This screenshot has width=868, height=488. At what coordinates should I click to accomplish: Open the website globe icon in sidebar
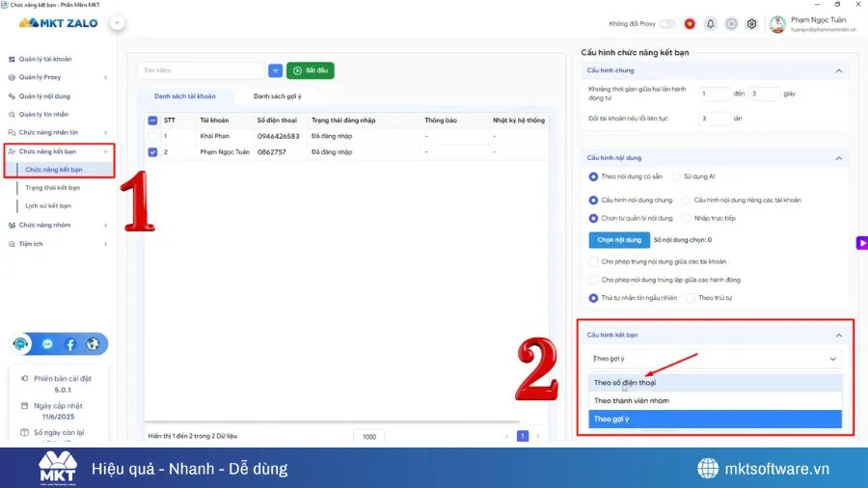[x=93, y=344]
